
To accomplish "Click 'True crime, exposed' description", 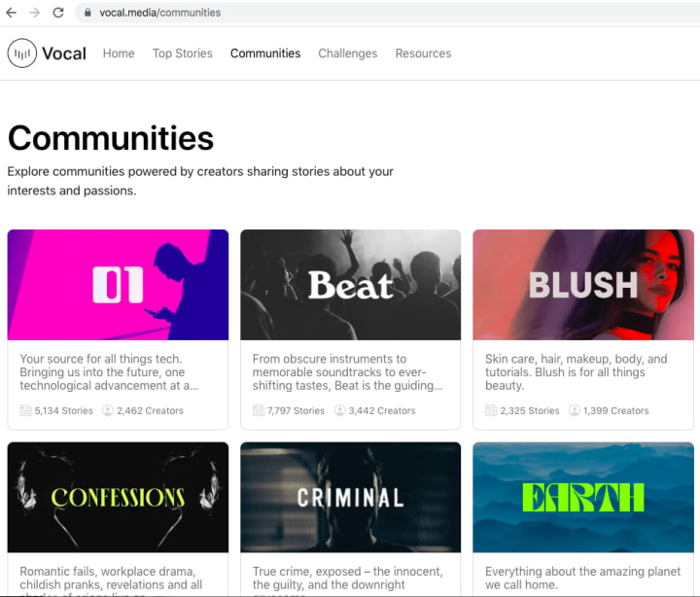I will [x=348, y=580].
